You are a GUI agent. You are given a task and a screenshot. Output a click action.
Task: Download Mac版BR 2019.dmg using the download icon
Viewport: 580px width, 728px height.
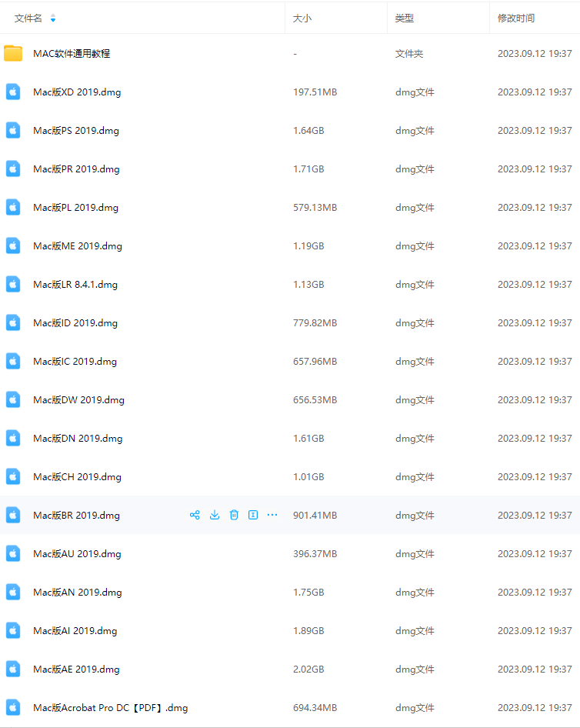[x=215, y=515]
